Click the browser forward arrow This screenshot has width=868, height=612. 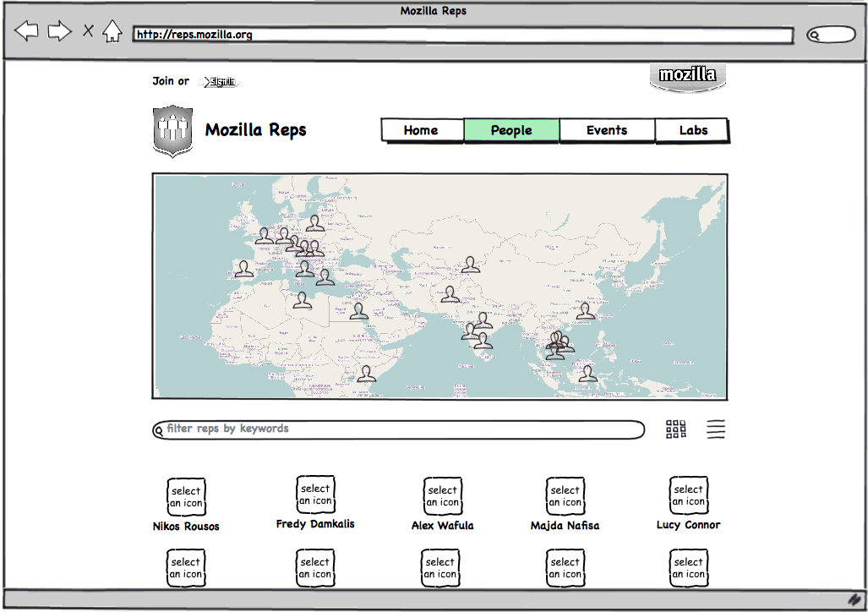(x=59, y=31)
